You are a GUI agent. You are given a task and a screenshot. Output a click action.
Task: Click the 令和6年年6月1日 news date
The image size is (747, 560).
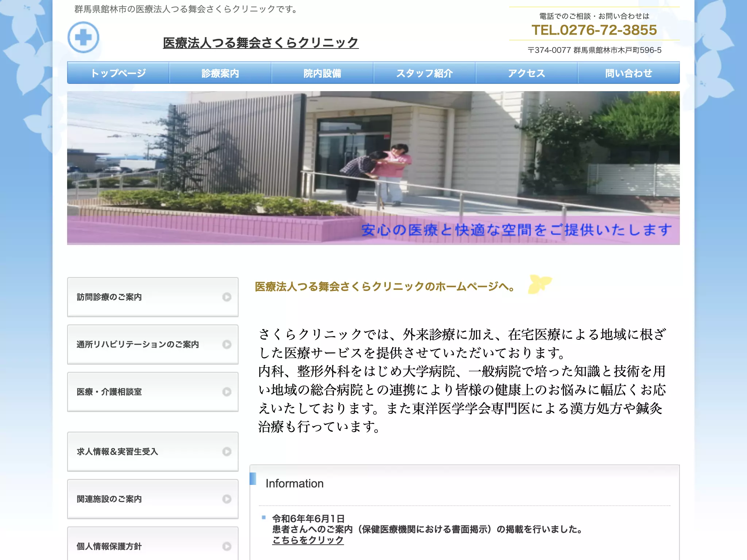[308, 518]
